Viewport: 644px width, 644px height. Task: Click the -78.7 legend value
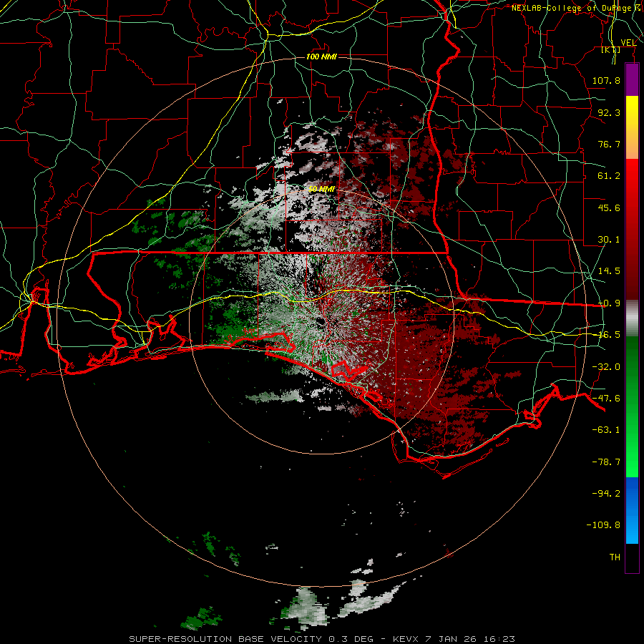pos(606,462)
